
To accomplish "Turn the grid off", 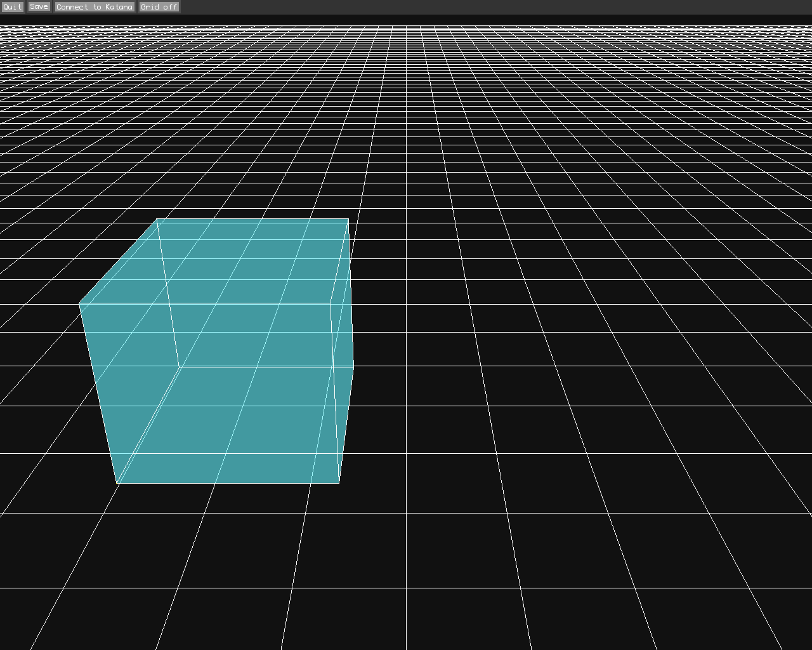I will pyautogui.click(x=159, y=7).
